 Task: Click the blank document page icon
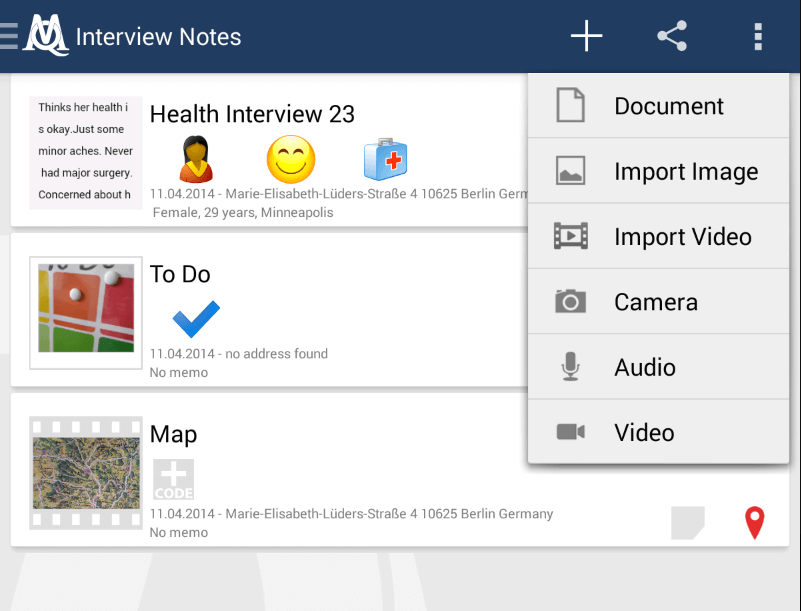[570, 105]
